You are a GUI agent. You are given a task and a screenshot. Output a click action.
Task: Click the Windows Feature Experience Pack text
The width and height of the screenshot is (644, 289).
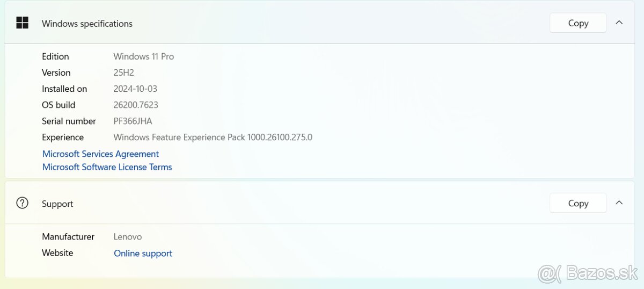coord(213,137)
